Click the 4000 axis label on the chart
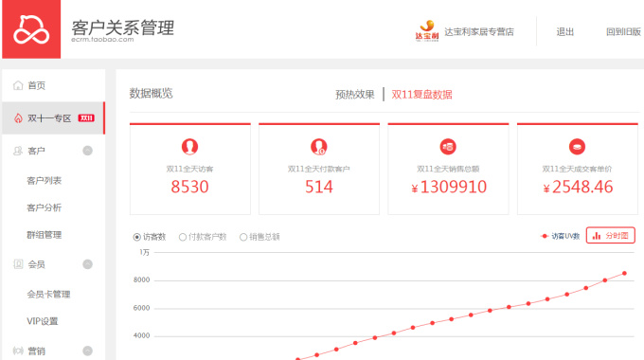Image resolution: width=644 pixels, height=360 pixels. click(x=141, y=335)
